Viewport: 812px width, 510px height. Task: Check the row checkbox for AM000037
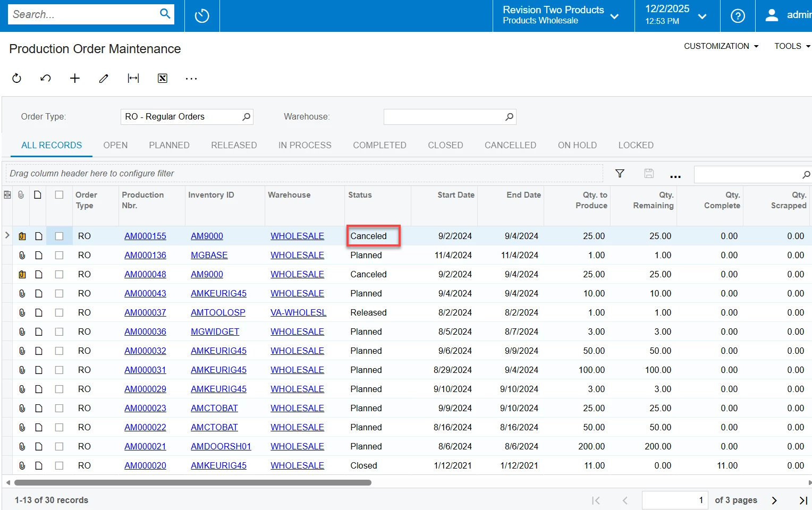coord(59,312)
